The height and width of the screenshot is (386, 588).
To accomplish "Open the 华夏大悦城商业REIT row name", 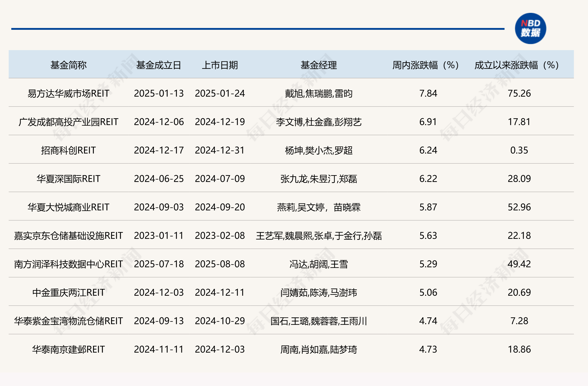I will [68, 207].
